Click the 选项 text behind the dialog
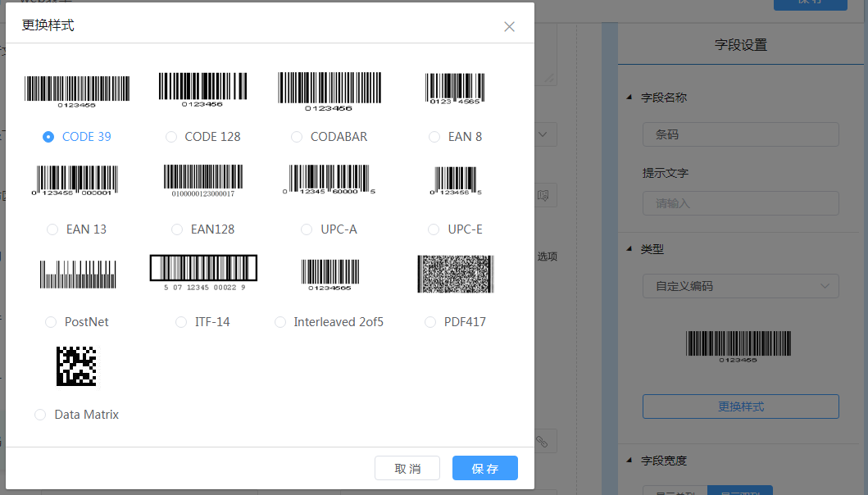The height and width of the screenshot is (495, 868). [x=547, y=257]
